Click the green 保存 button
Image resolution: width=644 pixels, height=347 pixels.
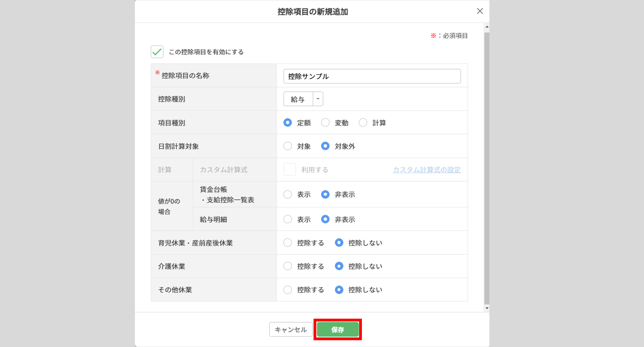click(x=338, y=329)
